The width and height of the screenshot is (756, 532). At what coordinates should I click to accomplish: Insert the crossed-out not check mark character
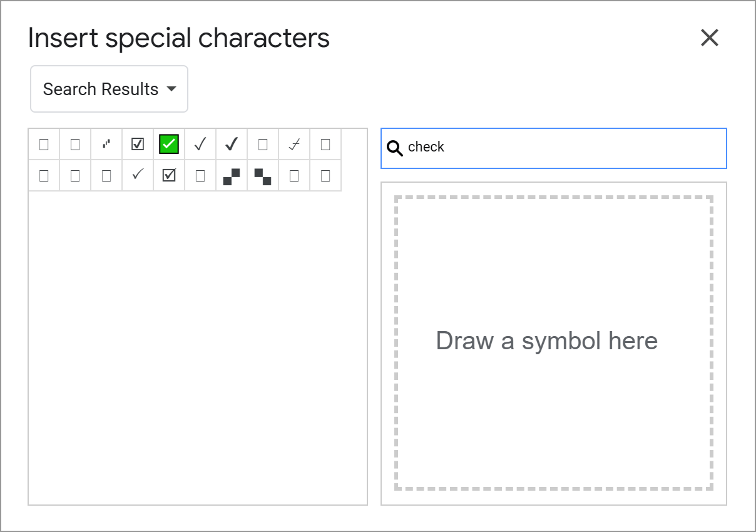294,145
